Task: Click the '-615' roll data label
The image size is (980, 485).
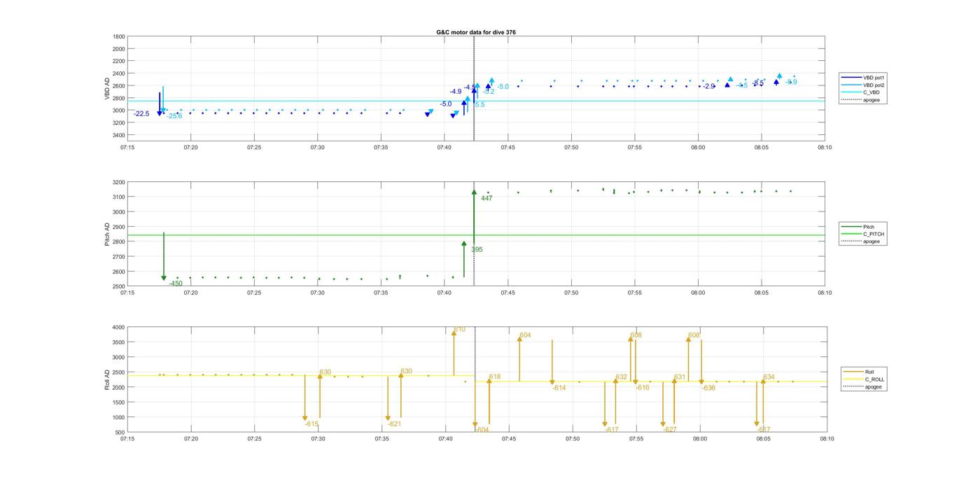Action: tap(311, 423)
